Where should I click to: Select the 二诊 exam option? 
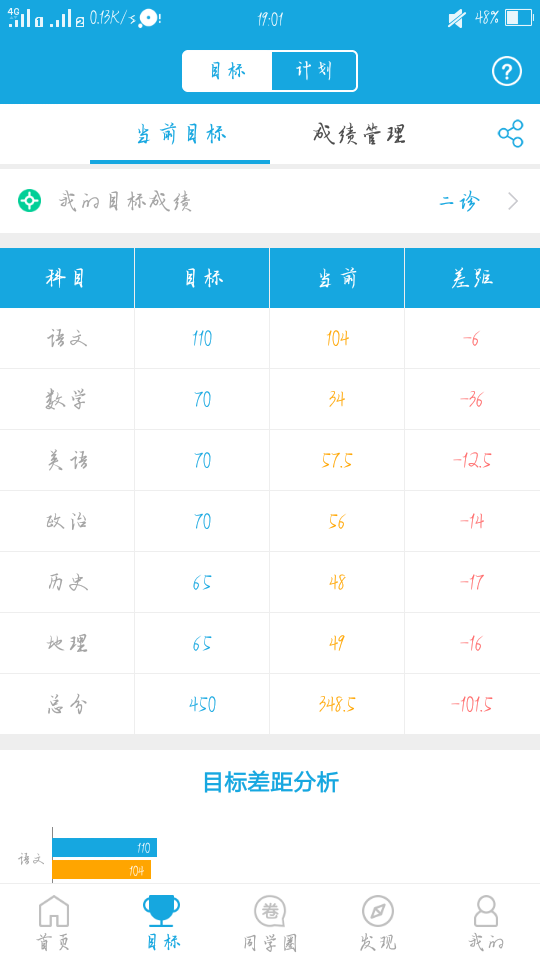[459, 201]
